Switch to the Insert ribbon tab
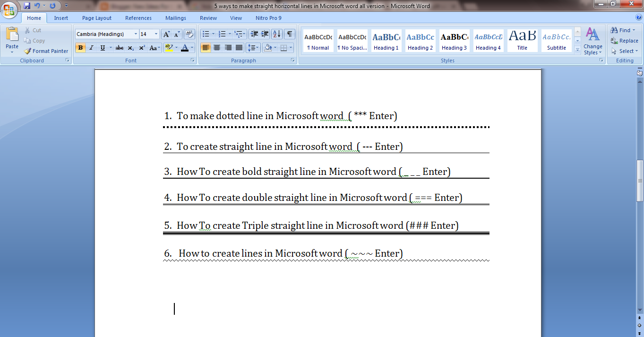This screenshot has height=337, width=644. point(61,17)
